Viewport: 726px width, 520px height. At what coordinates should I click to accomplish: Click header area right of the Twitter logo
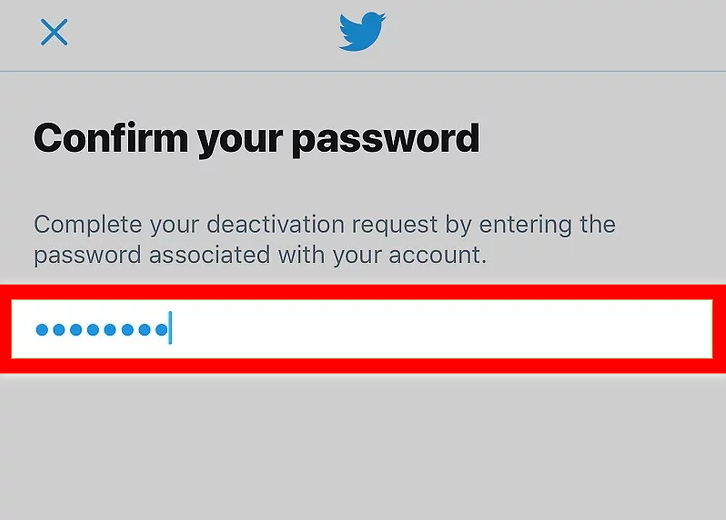550,33
